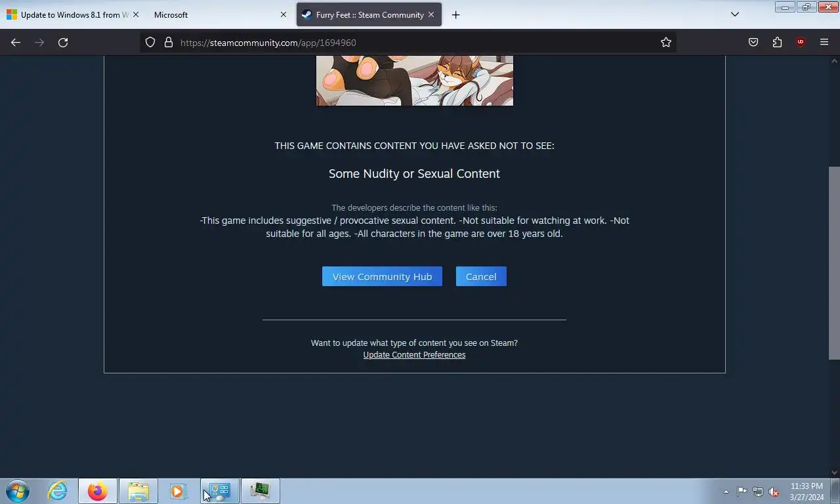Open the Pocket save icon
This screenshot has height=504, width=840.
[753, 42]
